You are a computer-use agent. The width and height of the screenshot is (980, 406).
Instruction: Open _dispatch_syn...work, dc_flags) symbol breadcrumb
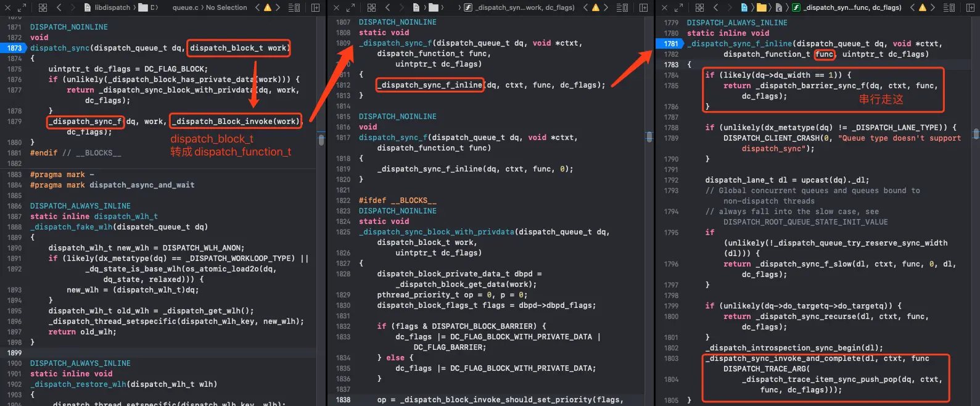click(x=519, y=7)
